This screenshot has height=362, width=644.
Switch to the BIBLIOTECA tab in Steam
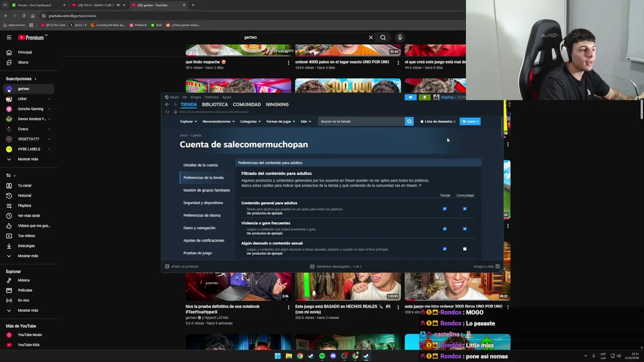click(215, 105)
